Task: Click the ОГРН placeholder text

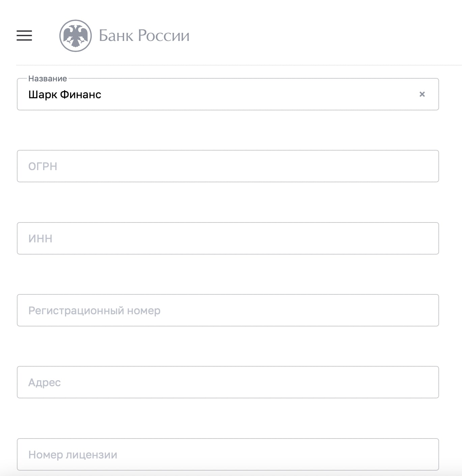Action: click(x=43, y=166)
